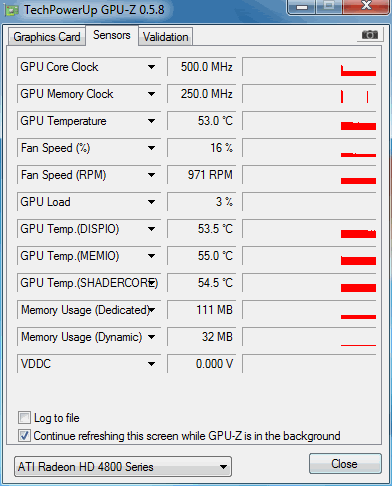This screenshot has width=392, height=486.
Task: Expand the GPU Memory Clock sensor dropdown
Action: (151, 94)
